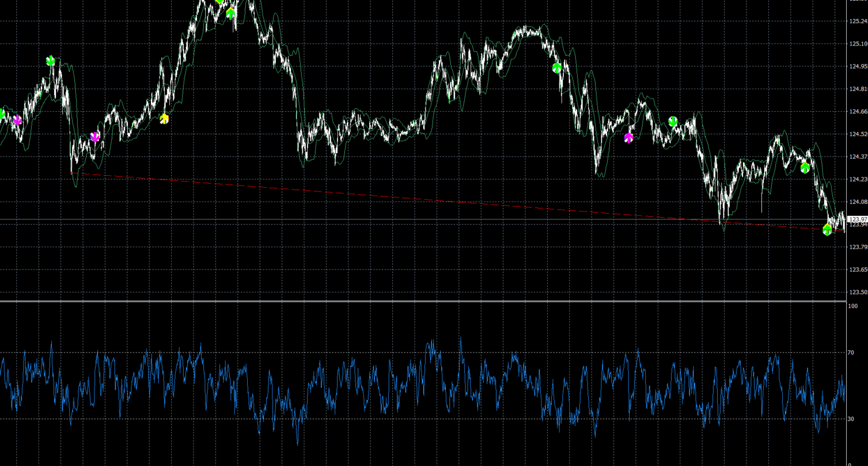Image resolution: width=868 pixels, height=466 pixels.
Task: Click the 125.10 price label on the axis
Action: click(x=858, y=44)
